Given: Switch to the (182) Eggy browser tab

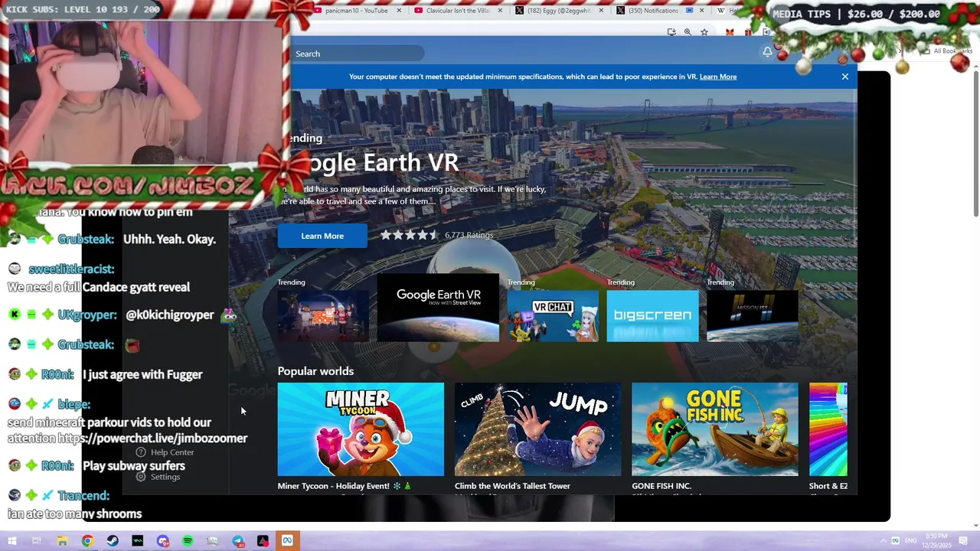Looking at the screenshot, I should coord(559,11).
